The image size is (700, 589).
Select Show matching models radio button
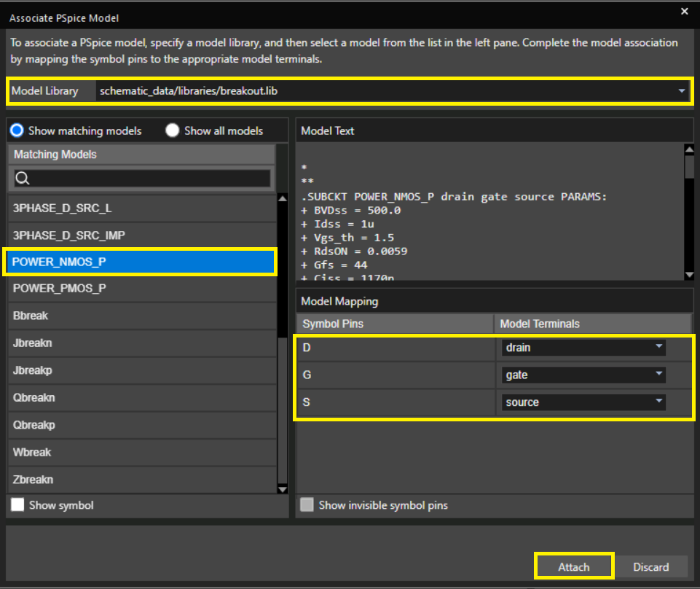17,130
